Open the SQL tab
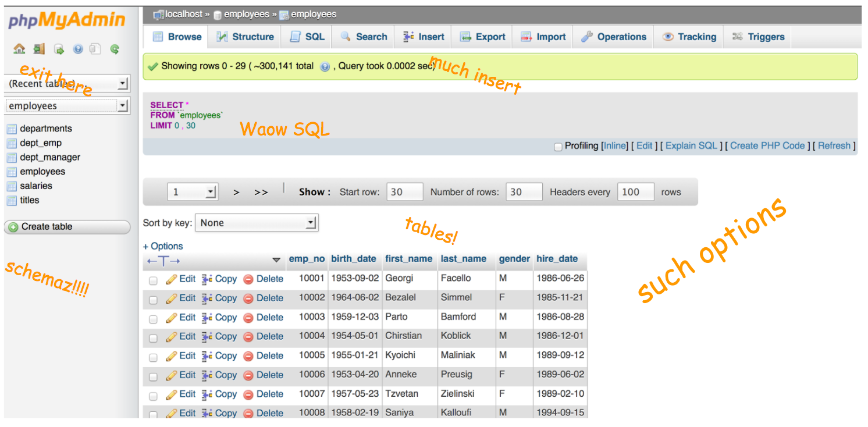The width and height of the screenshot is (868, 427). pyautogui.click(x=307, y=37)
